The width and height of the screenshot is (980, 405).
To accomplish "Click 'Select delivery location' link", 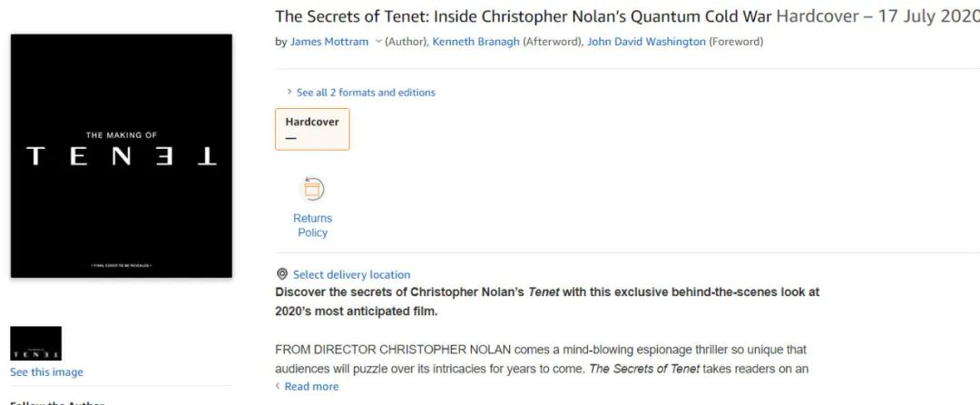I will 351,274.
